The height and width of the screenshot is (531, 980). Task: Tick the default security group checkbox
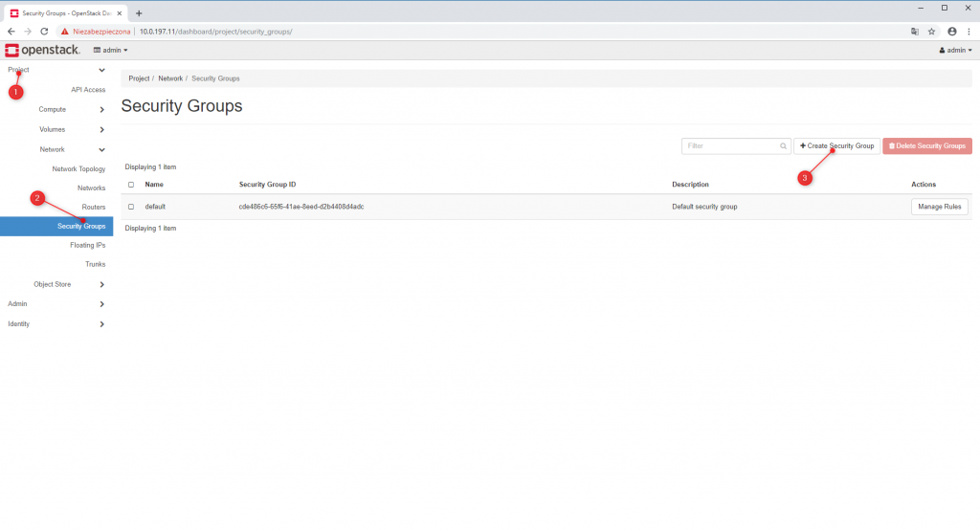pos(131,207)
